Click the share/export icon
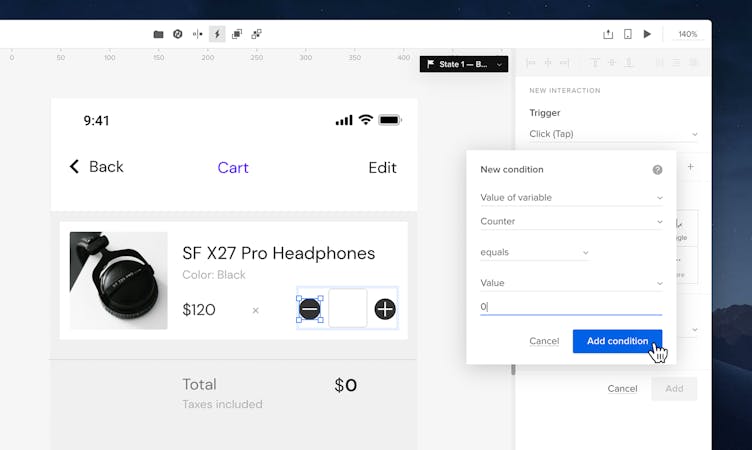The width and height of the screenshot is (752, 450). (608, 34)
